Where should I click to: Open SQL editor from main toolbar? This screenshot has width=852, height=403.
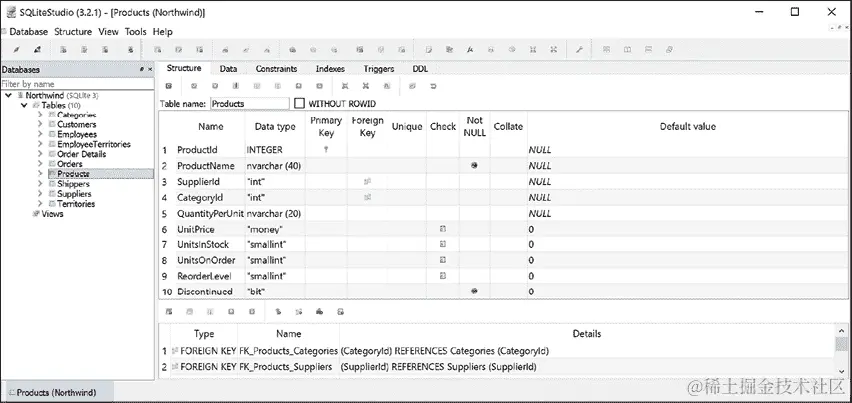click(x=429, y=49)
